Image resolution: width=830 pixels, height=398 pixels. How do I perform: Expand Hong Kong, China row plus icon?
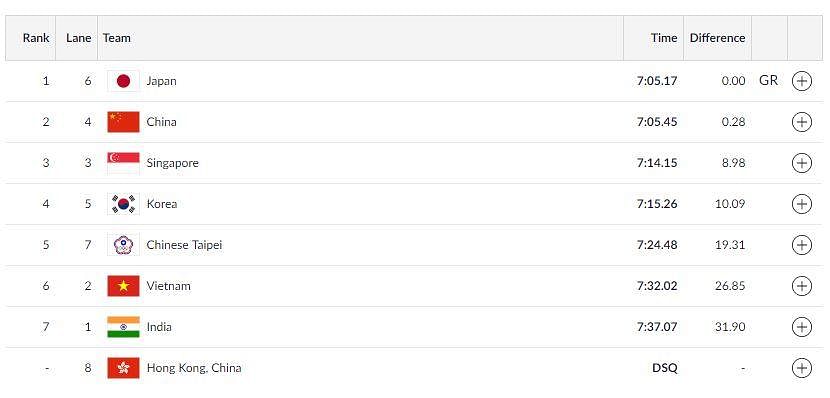pyautogui.click(x=801, y=368)
